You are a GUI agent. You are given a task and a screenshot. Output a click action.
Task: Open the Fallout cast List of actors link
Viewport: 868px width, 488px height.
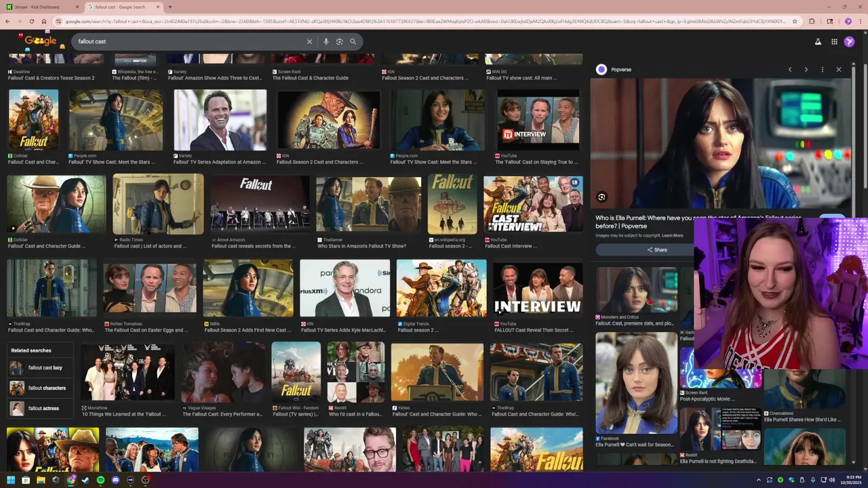click(151, 246)
